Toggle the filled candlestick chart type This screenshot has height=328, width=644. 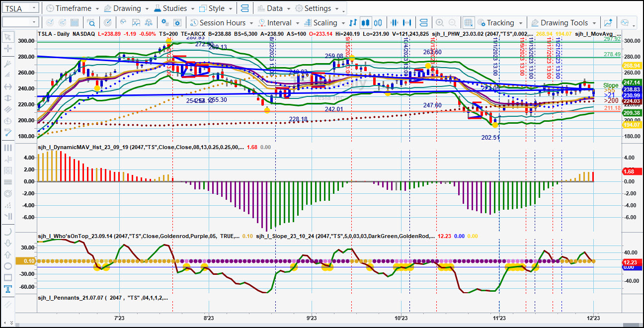pos(365,22)
